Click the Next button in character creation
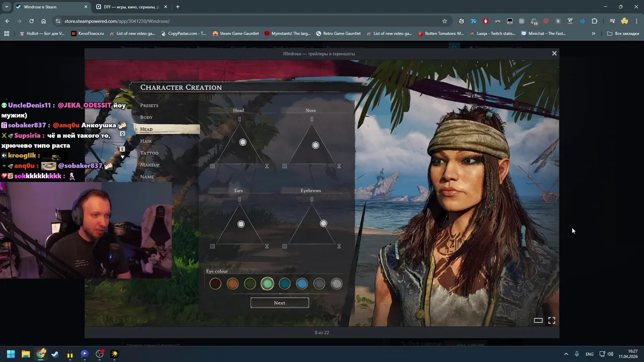 pyautogui.click(x=280, y=303)
